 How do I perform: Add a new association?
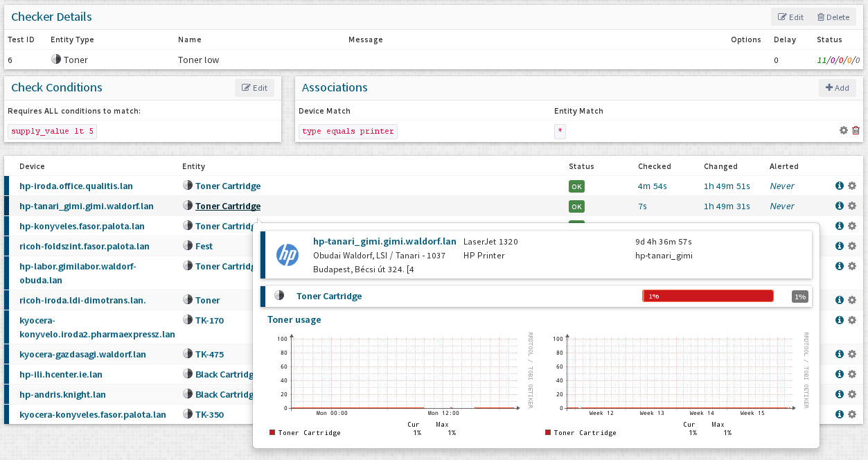tap(837, 88)
